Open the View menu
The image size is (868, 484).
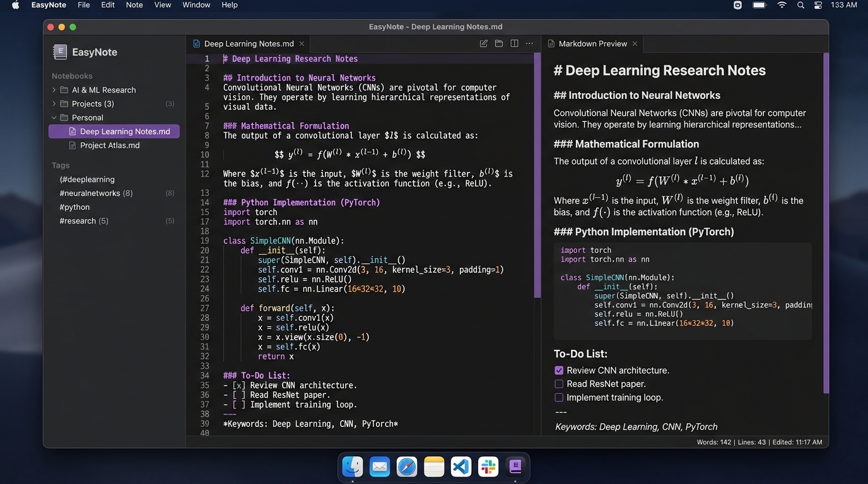pos(163,5)
